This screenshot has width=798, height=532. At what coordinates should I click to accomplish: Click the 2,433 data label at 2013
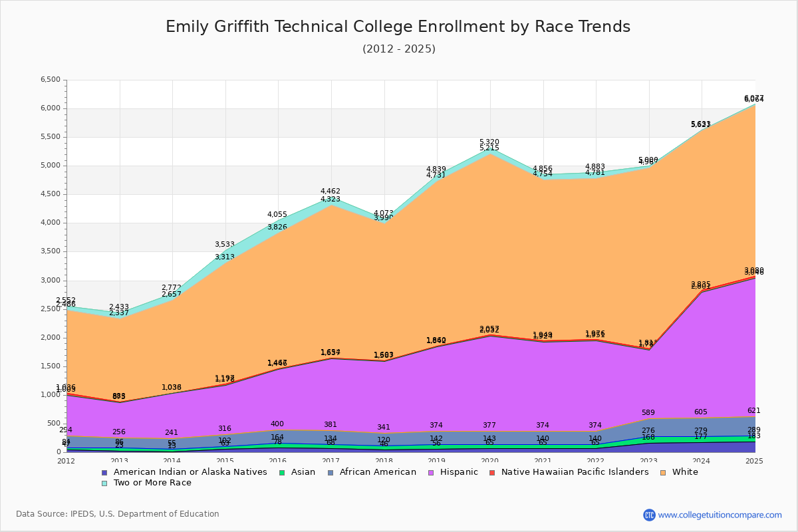click(119, 307)
